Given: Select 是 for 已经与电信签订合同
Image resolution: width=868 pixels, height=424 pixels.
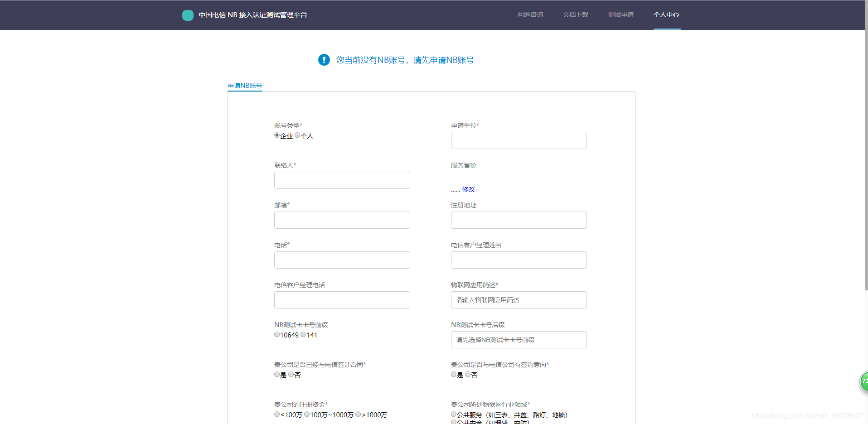Looking at the screenshot, I should click(277, 375).
